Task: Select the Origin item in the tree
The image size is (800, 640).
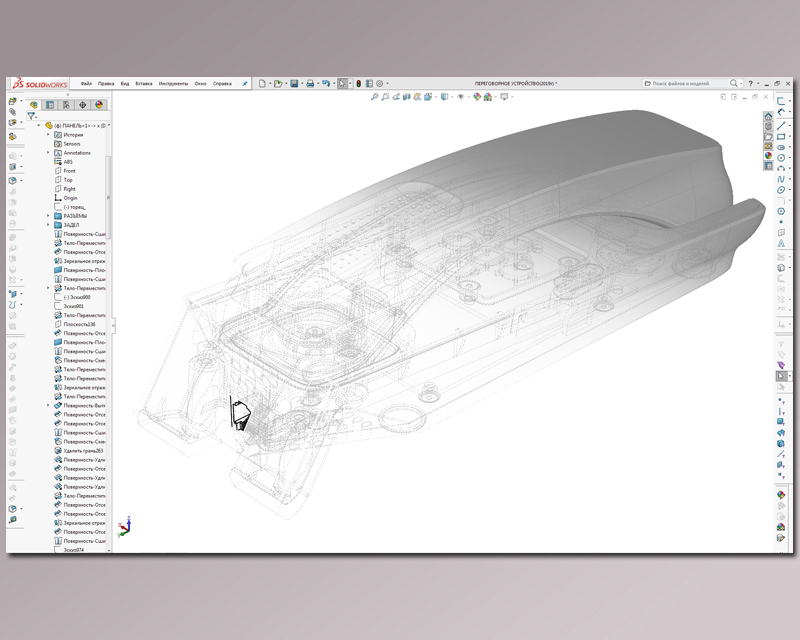Action: [x=70, y=198]
